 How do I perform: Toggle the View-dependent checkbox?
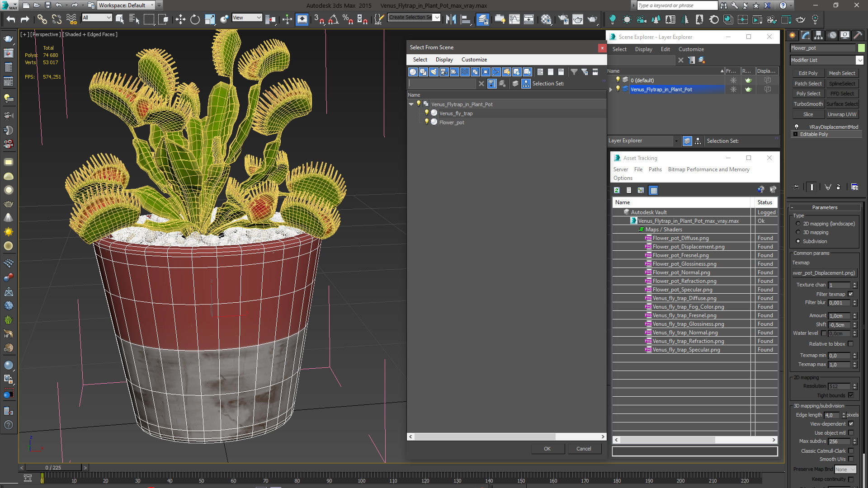(851, 424)
